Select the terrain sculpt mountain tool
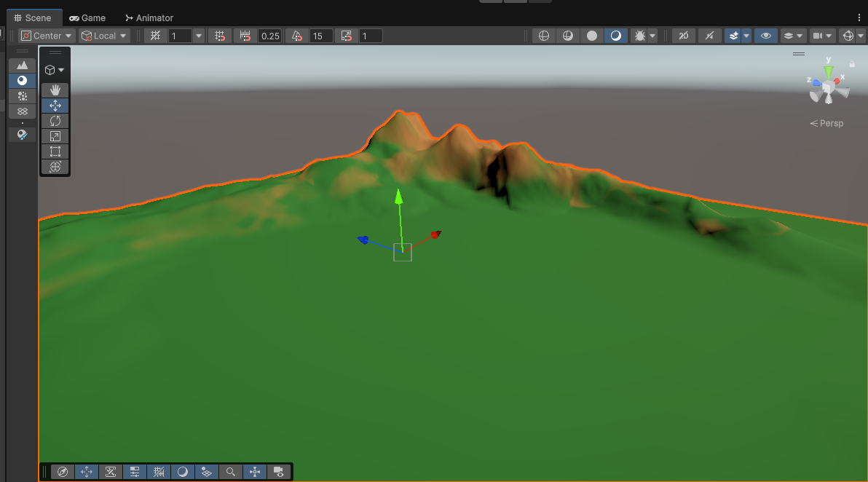This screenshot has height=482, width=868. pos(22,66)
